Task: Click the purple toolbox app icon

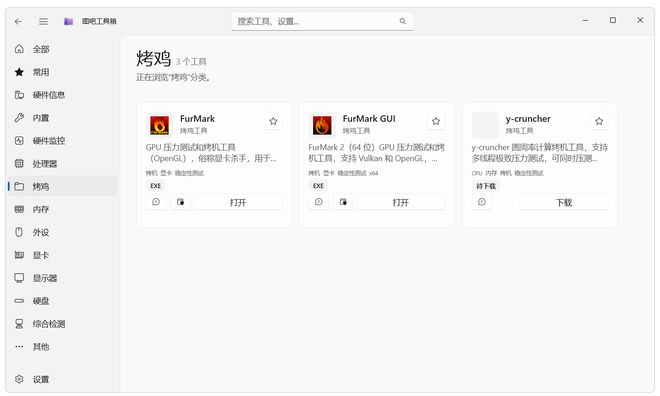Action: coord(68,21)
